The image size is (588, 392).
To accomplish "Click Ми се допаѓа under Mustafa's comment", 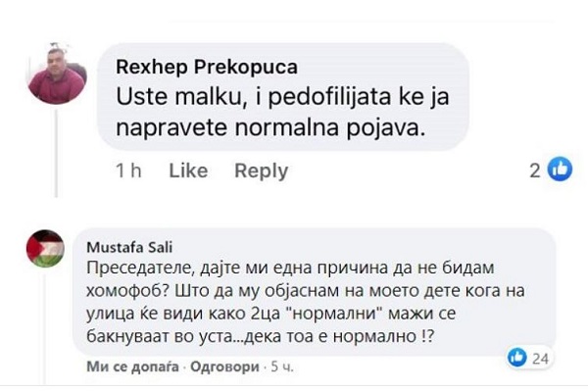I will tap(132, 367).
